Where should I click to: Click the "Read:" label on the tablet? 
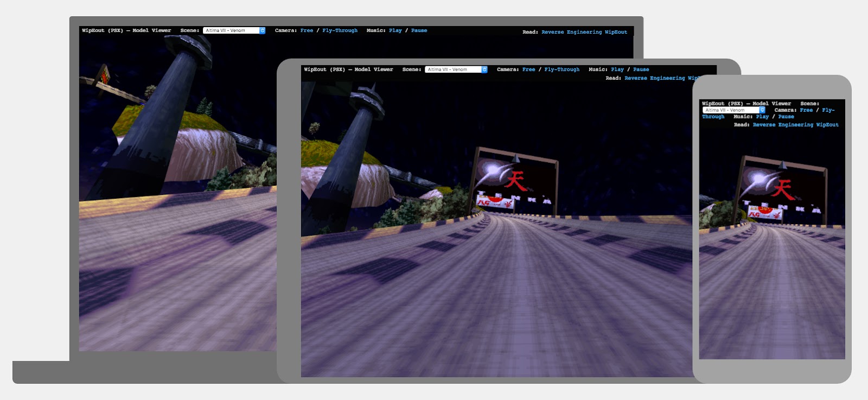click(614, 78)
